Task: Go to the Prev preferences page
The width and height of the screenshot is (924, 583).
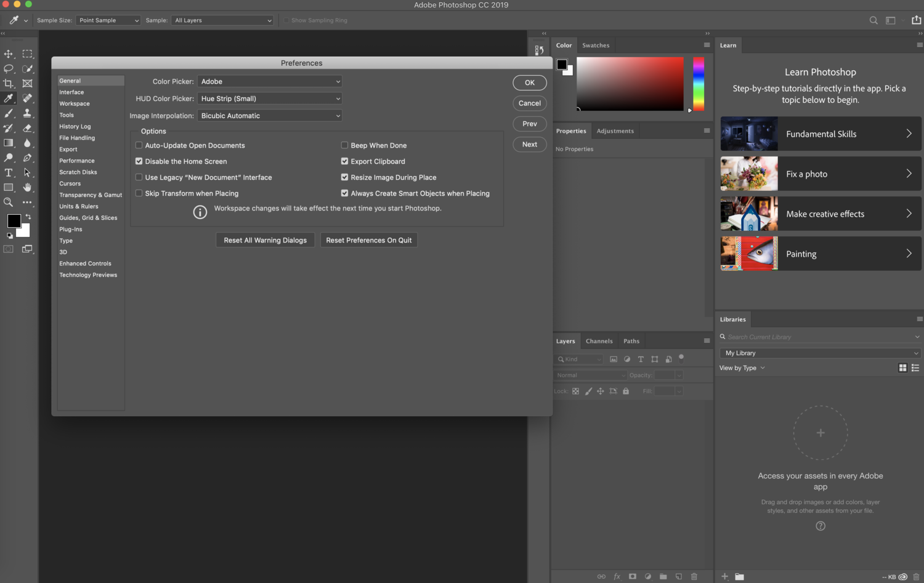Action: tap(530, 124)
